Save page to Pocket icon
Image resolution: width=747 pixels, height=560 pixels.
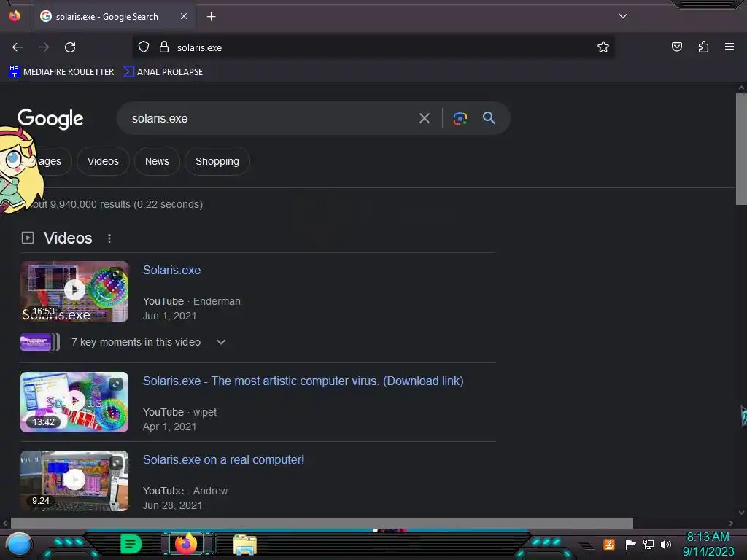(x=676, y=47)
